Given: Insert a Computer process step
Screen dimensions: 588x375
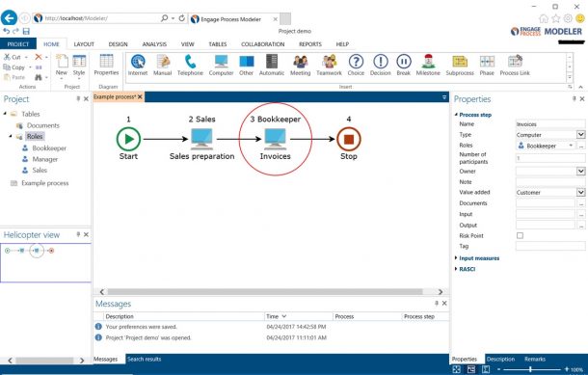Looking at the screenshot, I should [221, 66].
